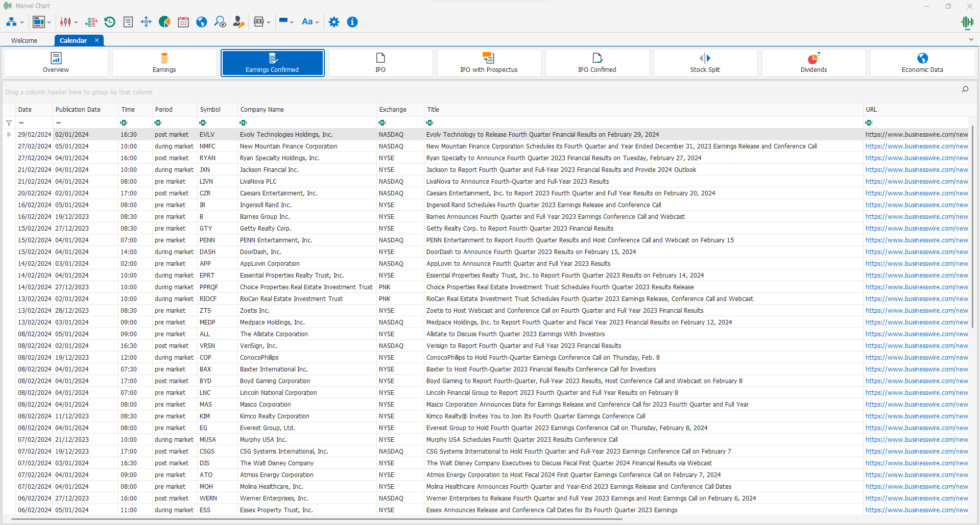This screenshot has height=525, width=980.
Task: Expand the layout icon dropdown arrow
Action: 49,22
